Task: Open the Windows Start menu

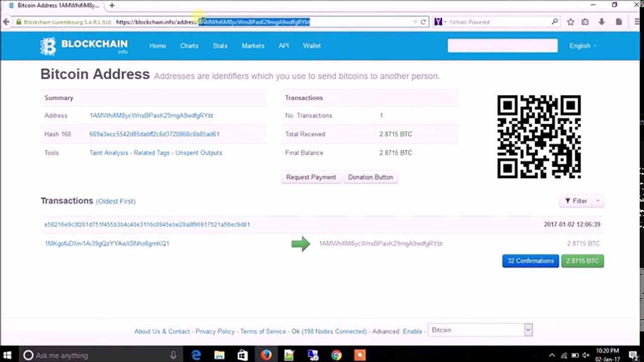Action: click(x=8, y=355)
